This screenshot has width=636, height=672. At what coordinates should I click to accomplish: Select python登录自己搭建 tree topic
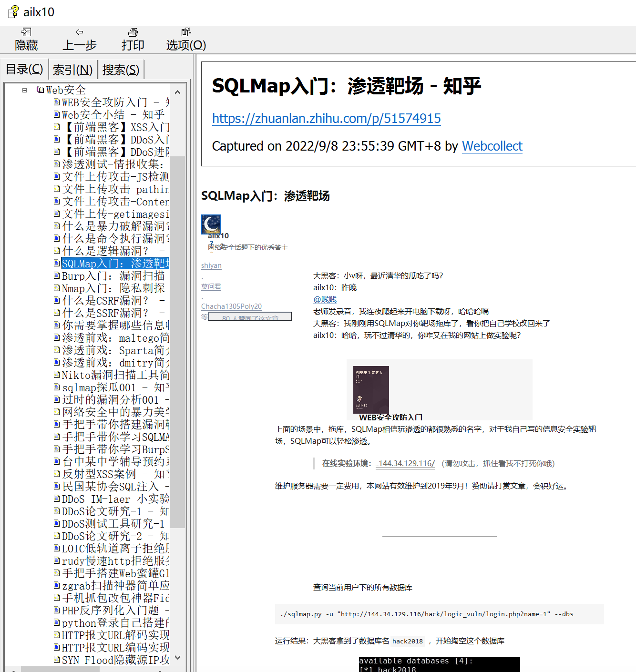click(115, 622)
